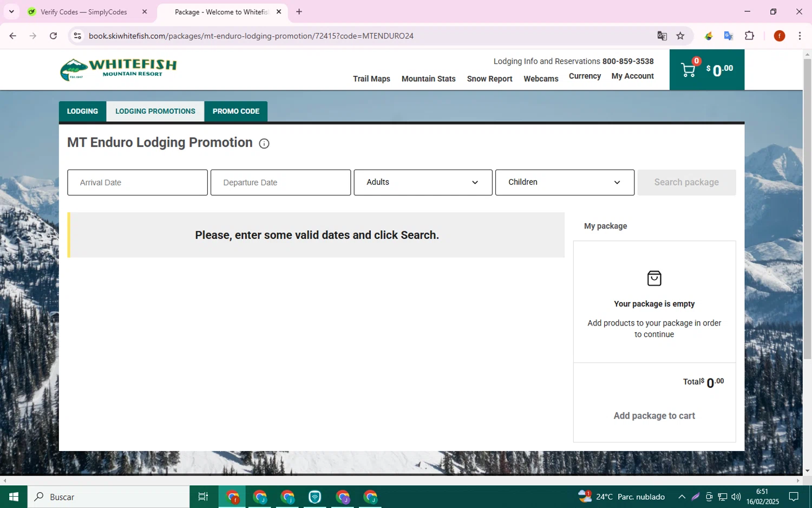812x508 pixels.
Task: Reload the current page
Action: point(53,36)
